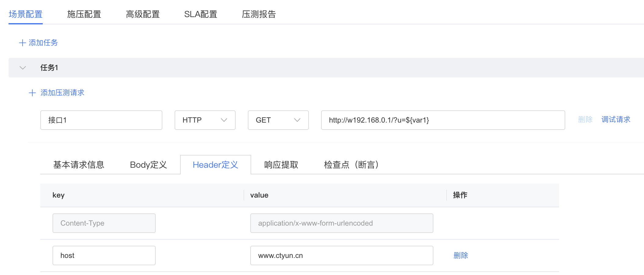Screen dimensions: 644x275
Task: Switch to the 高级配置 tab
Action: tap(143, 14)
